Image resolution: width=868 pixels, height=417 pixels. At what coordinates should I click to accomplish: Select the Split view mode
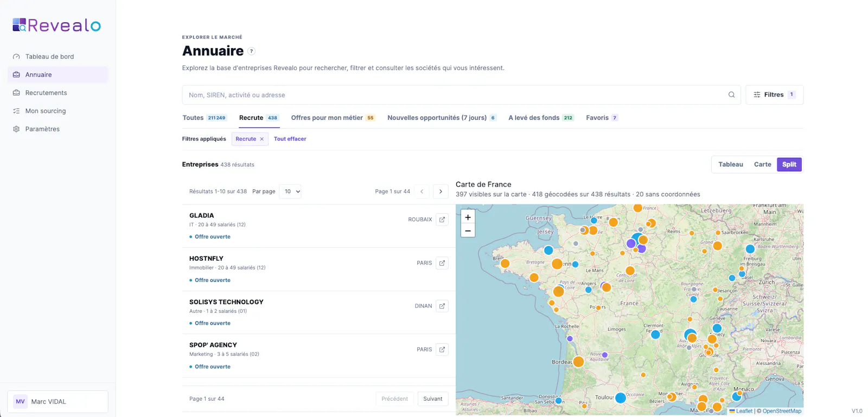click(789, 164)
